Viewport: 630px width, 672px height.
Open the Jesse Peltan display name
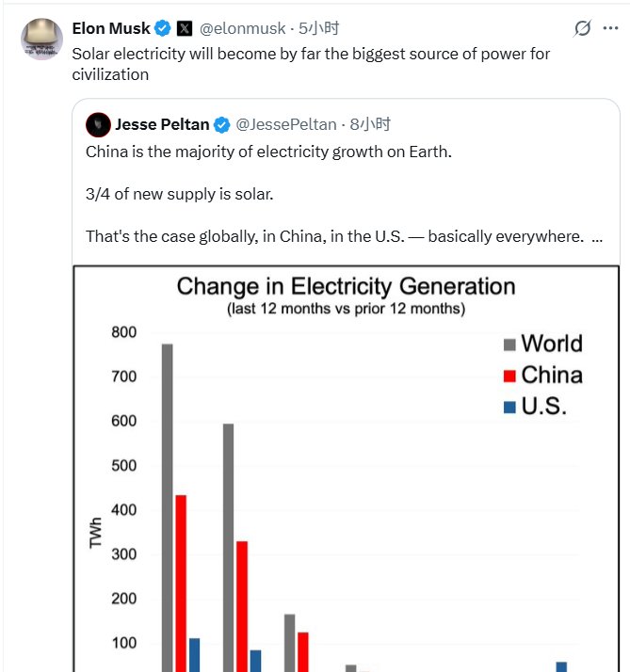pos(162,124)
